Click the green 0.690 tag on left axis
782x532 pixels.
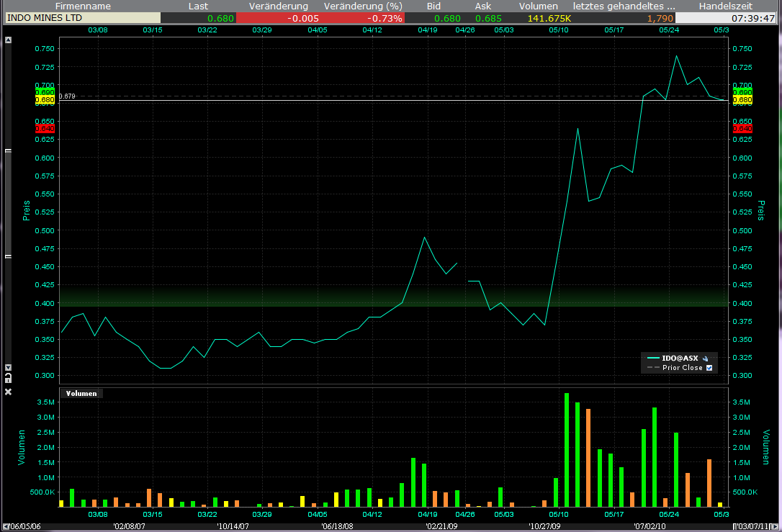click(45, 93)
